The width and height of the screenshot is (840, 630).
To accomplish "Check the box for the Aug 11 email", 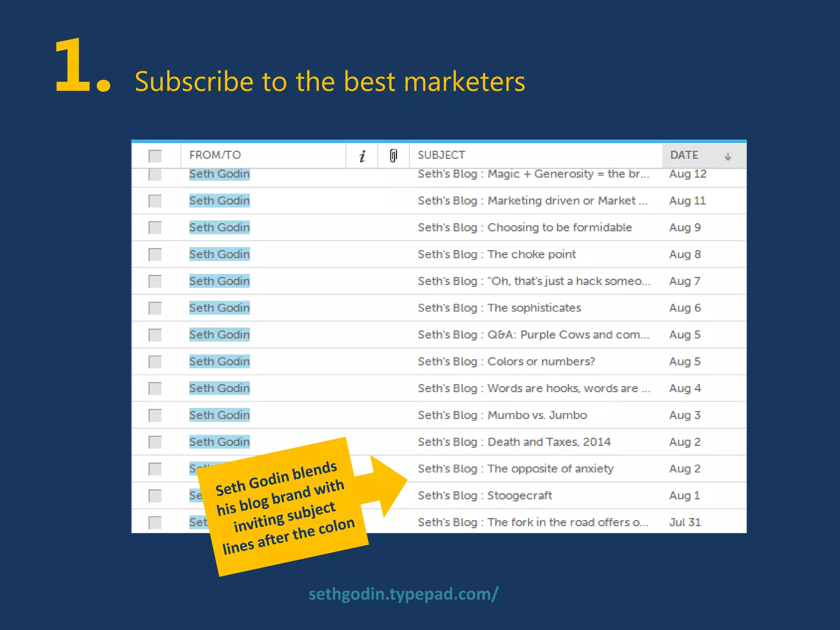I will tap(155, 201).
